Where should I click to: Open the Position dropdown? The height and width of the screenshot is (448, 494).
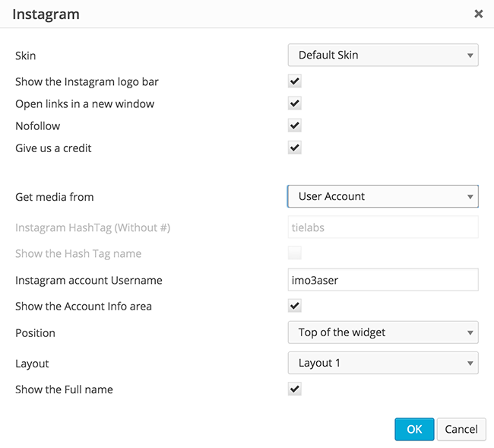pyautogui.click(x=382, y=332)
